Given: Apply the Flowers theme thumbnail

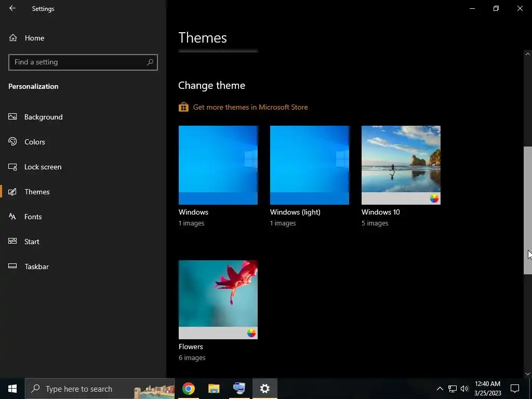Looking at the screenshot, I should pyautogui.click(x=218, y=300).
